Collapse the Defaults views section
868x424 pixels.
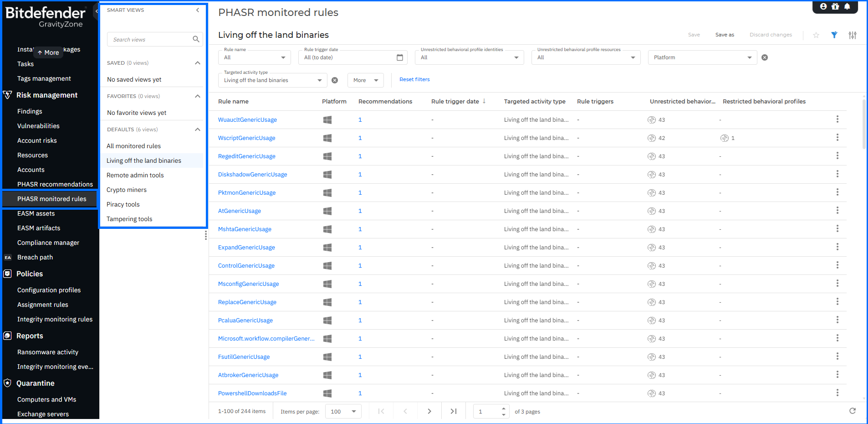[198, 129]
